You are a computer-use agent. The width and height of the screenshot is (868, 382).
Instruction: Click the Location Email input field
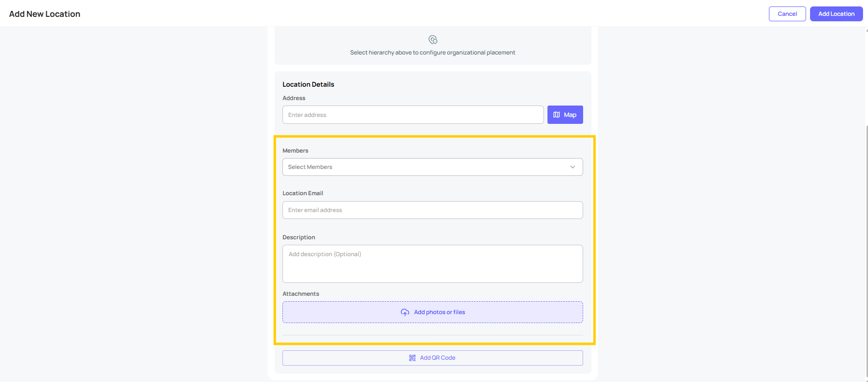click(433, 210)
